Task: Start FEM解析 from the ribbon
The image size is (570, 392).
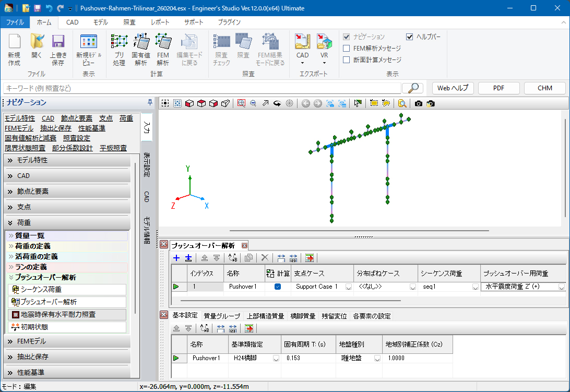Action: coord(163,42)
